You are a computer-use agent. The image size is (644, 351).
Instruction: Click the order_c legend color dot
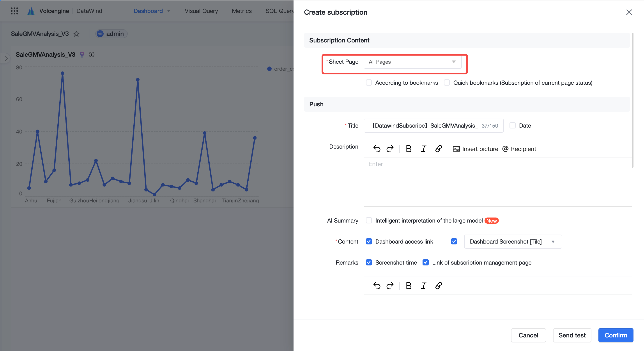click(x=269, y=69)
